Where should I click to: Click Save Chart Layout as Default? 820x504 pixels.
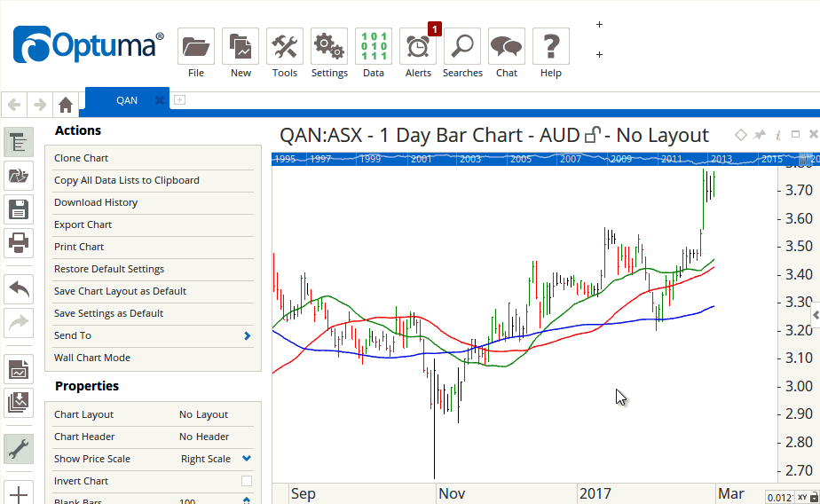(x=153, y=291)
